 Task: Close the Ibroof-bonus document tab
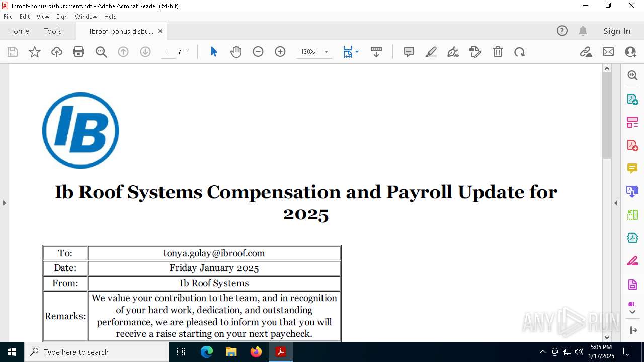[160, 31]
